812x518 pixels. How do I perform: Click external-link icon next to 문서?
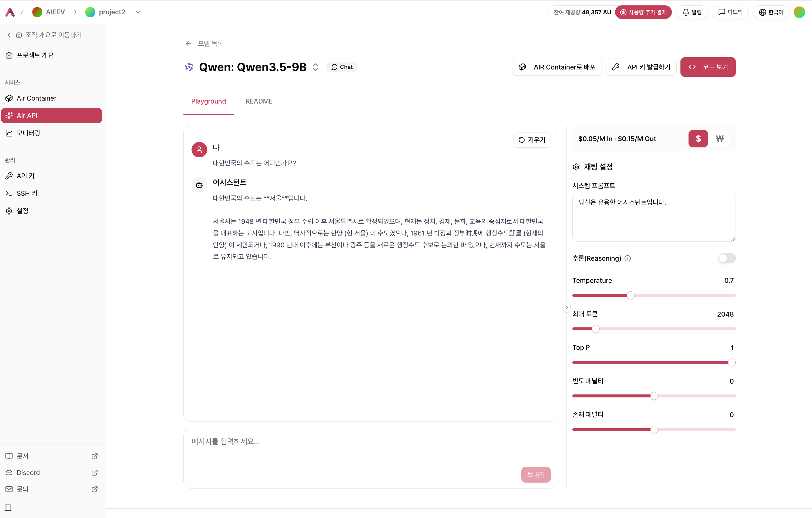(95, 456)
